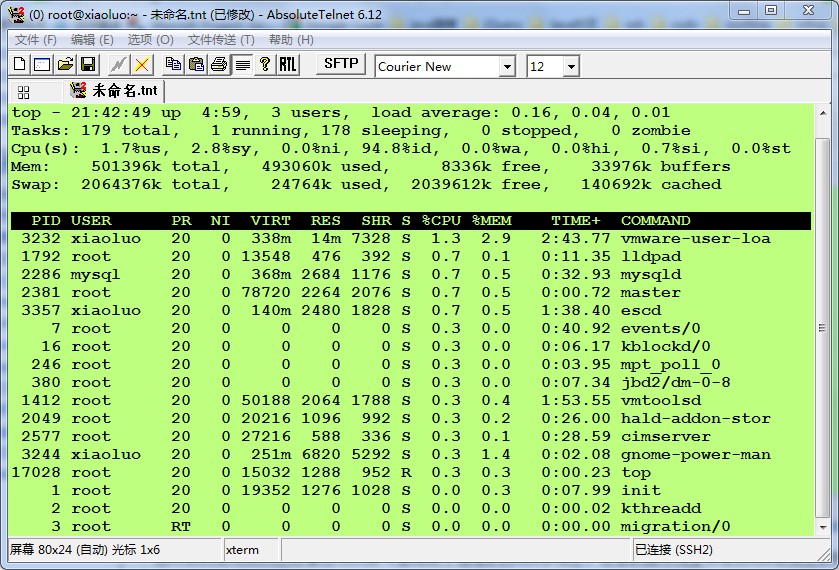Toggle the text lines toolbar icon
This screenshot has height=570, width=839.
pos(243,65)
